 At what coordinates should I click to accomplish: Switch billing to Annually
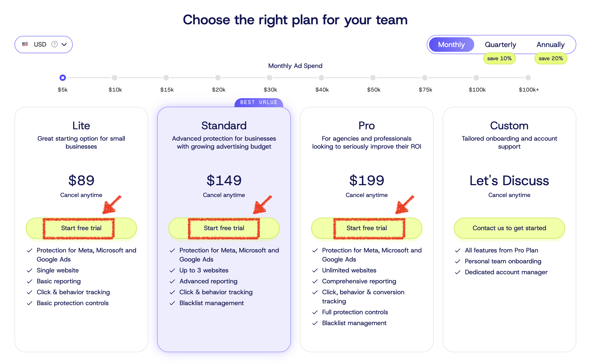click(550, 45)
